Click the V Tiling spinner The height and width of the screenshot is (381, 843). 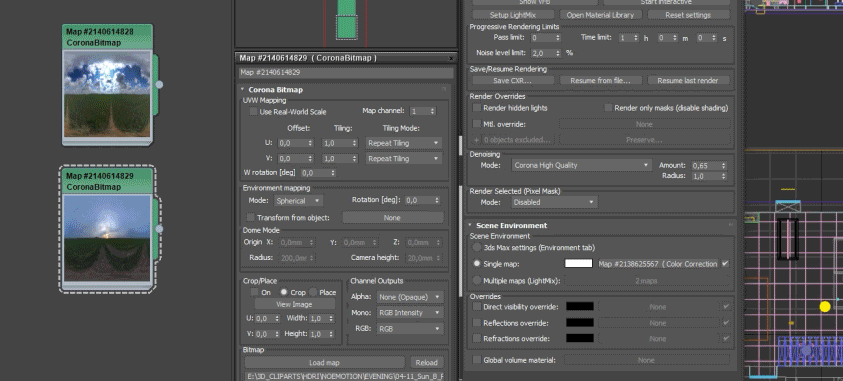pyautogui.click(x=354, y=159)
